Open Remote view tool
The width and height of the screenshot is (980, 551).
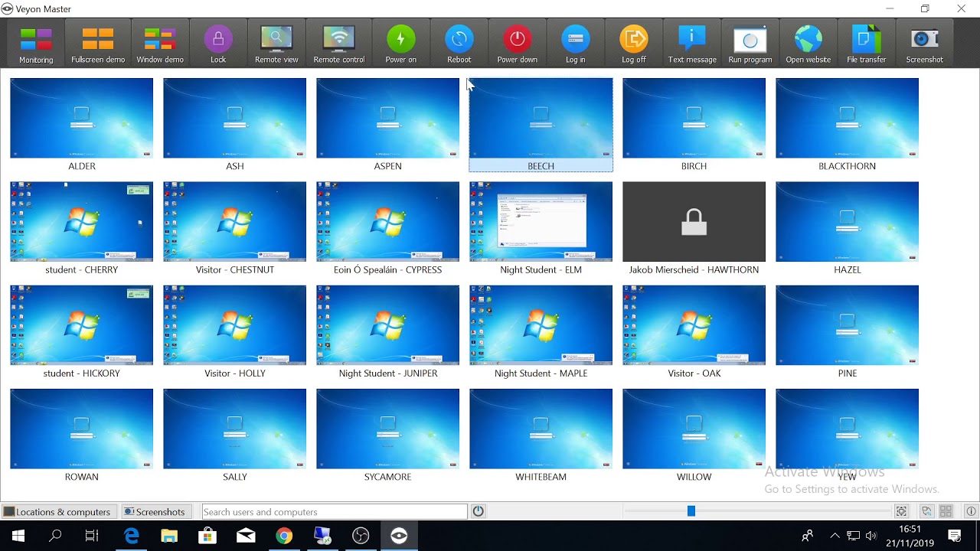[276, 44]
